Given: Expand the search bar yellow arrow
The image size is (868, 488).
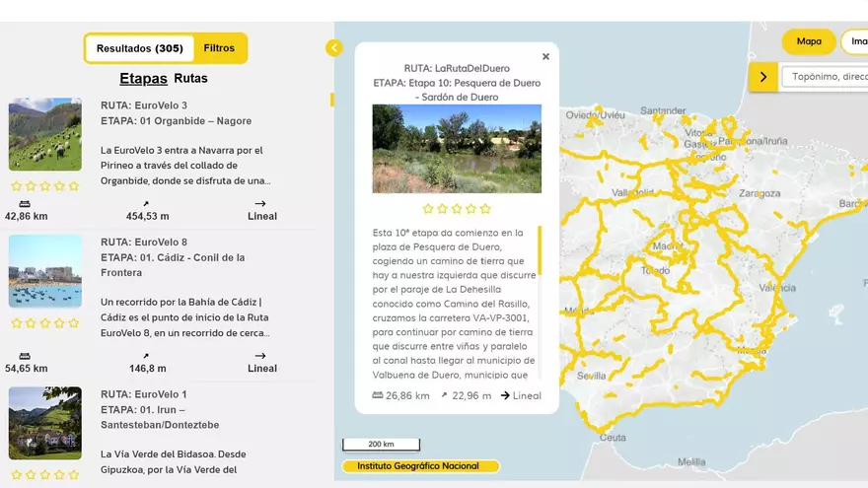Looking at the screenshot, I should 762,77.
